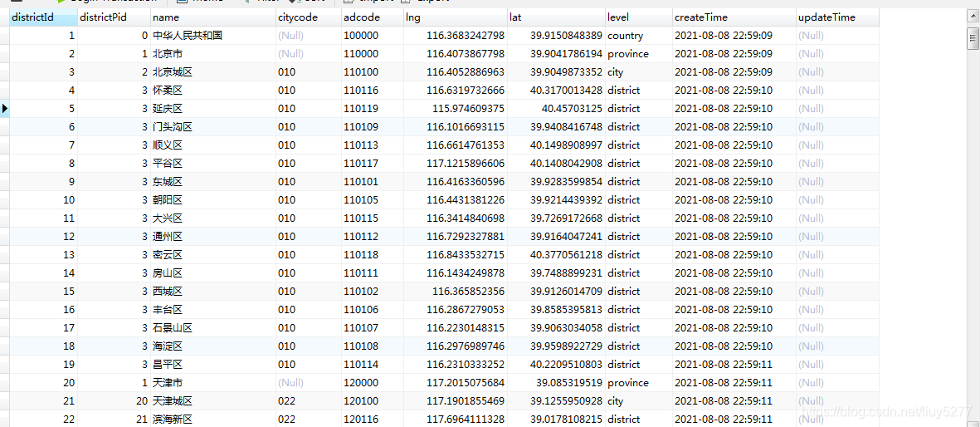Click the lat value 40.2209510803

tap(567, 365)
